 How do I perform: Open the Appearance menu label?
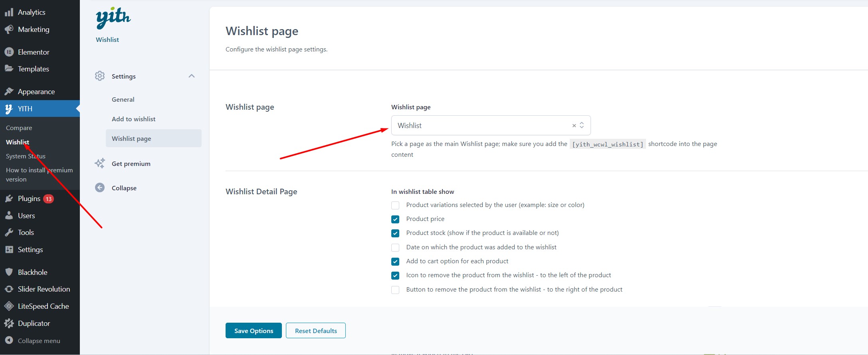click(36, 92)
